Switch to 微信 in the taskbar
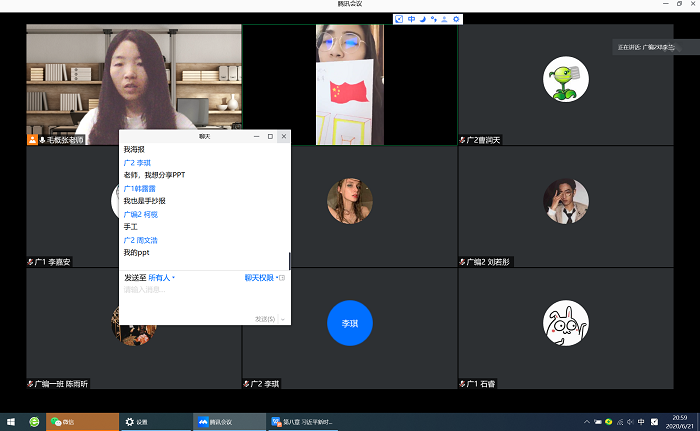The height and width of the screenshot is (431, 700). 78,422
